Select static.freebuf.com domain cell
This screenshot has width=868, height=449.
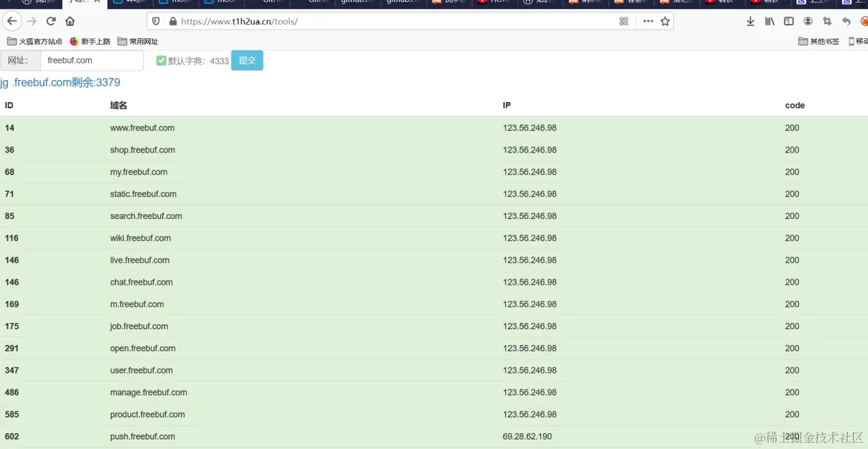(x=143, y=194)
